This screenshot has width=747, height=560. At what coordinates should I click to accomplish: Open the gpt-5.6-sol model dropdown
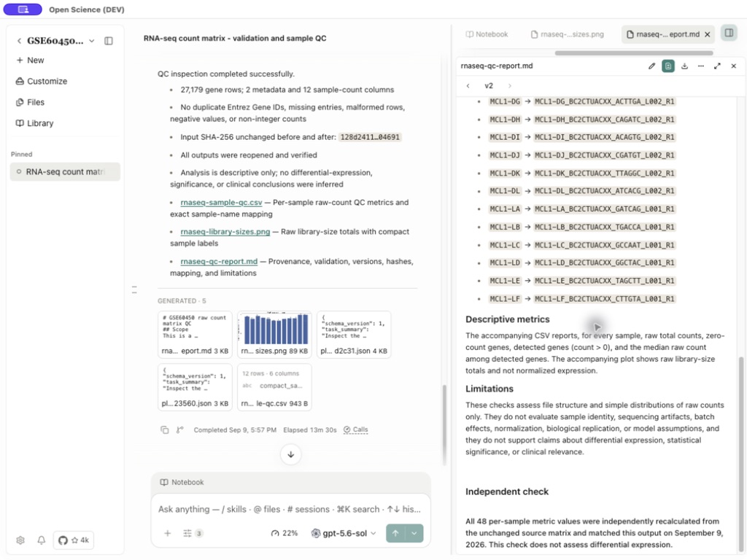click(x=344, y=533)
